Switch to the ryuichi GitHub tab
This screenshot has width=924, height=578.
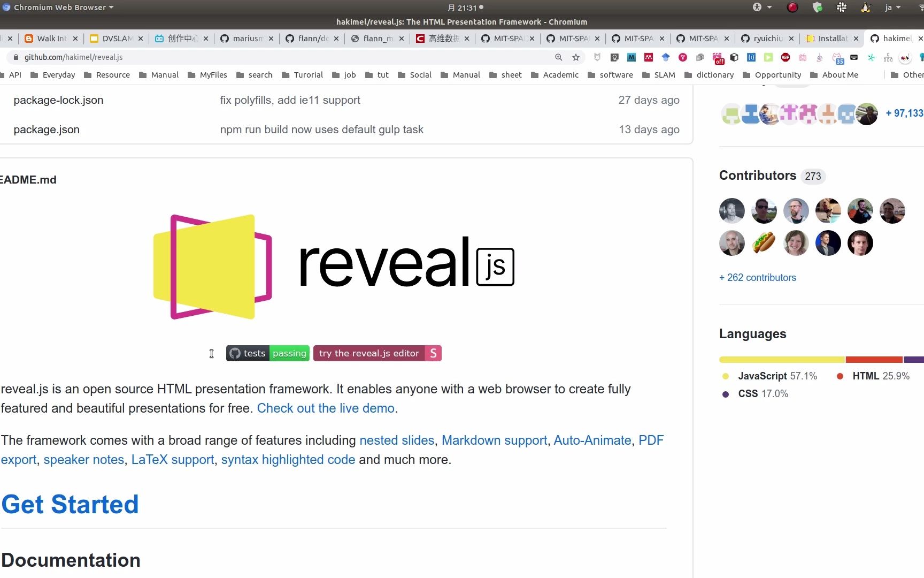tap(767, 38)
